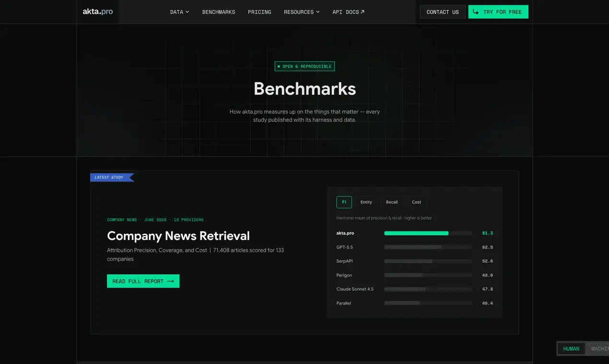Expand the RESOURCES navigation dropdown
This screenshot has width=609, height=364.
pyautogui.click(x=302, y=12)
